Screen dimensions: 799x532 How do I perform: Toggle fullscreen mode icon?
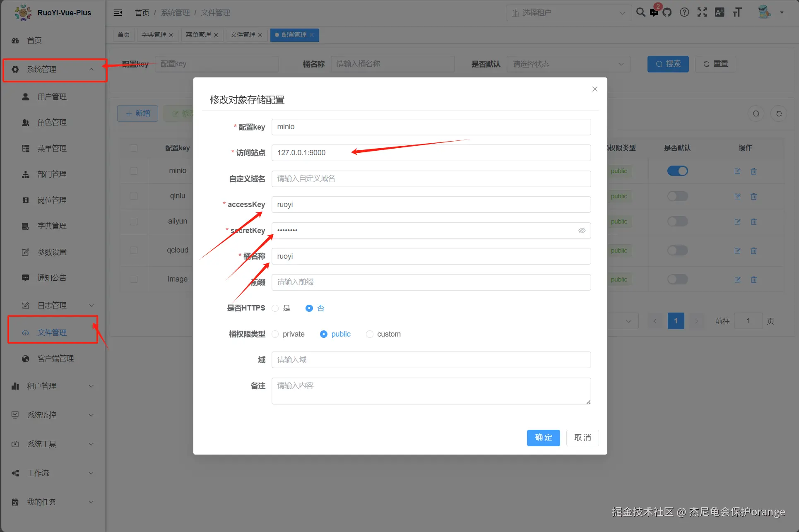702,12
